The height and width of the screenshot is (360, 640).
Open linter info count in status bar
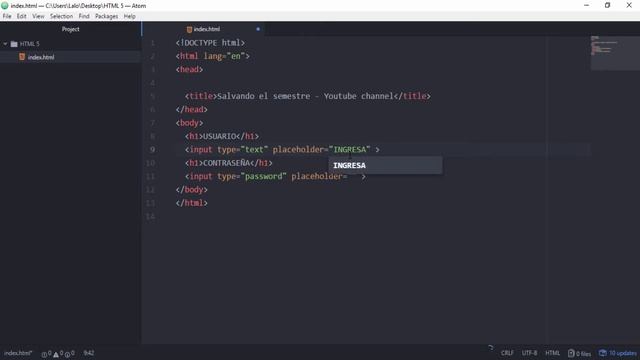(69, 353)
